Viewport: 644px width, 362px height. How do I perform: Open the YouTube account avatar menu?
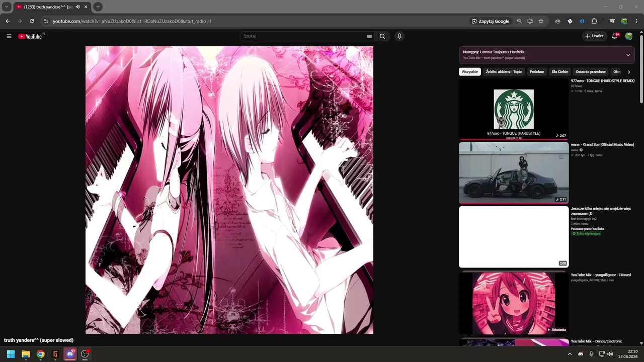(629, 36)
